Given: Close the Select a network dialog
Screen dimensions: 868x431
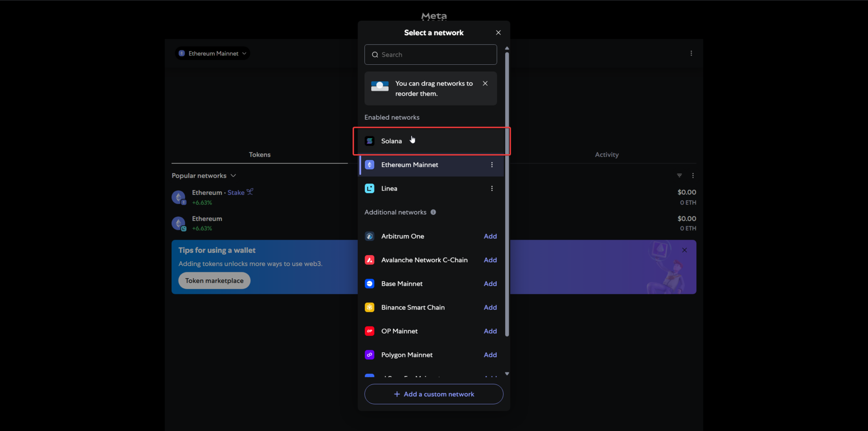Looking at the screenshot, I should pos(498,33).
